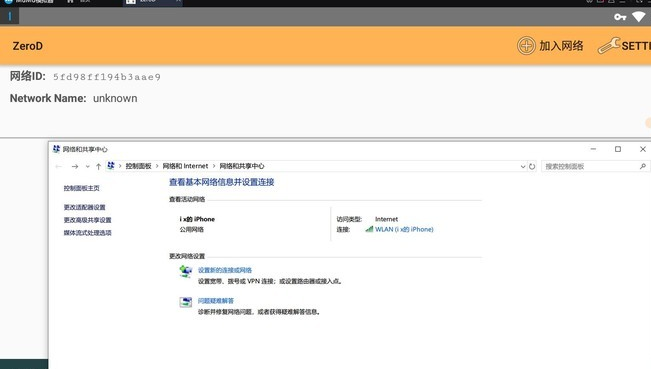The width and height of the screenshot is (651, 369).
Task: Expand chevron before 控制面板 breadcrumb
Action: coord(120,166)
